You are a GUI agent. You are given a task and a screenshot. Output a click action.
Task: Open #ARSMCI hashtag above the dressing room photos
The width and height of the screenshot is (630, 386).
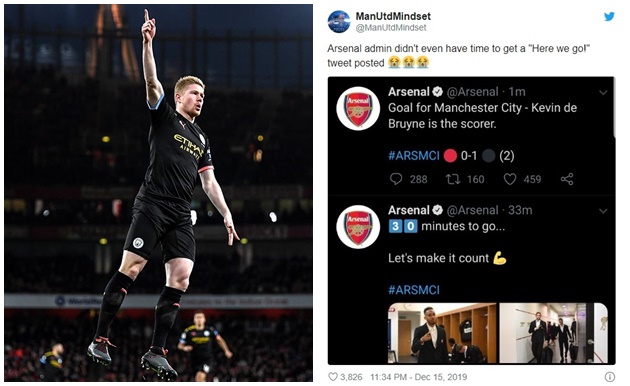tap(414, 290)
